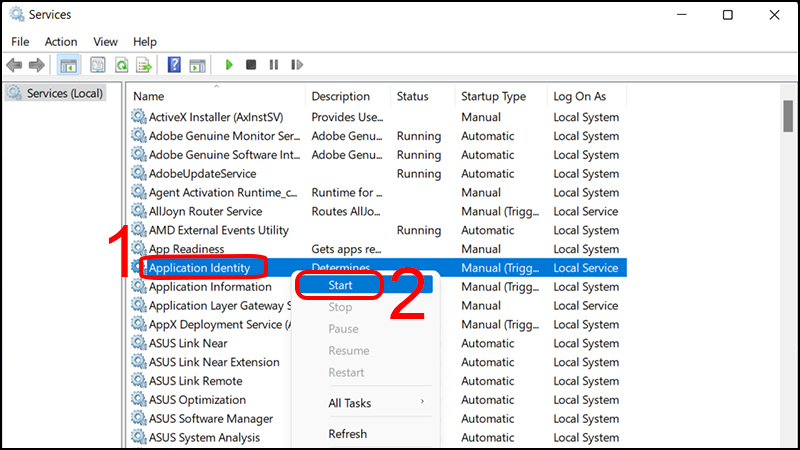Open the View menu
The image size is (800, 450).
click(x=105, y=42)
